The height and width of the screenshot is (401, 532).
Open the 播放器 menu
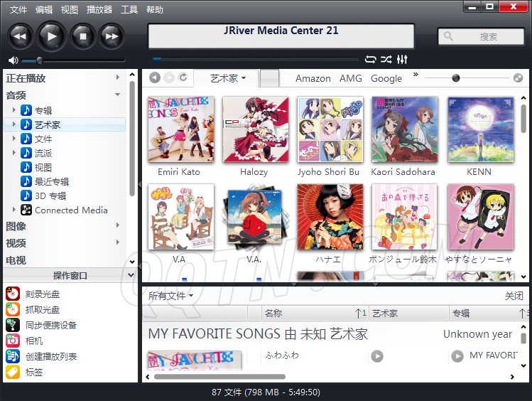click(99, 10)
